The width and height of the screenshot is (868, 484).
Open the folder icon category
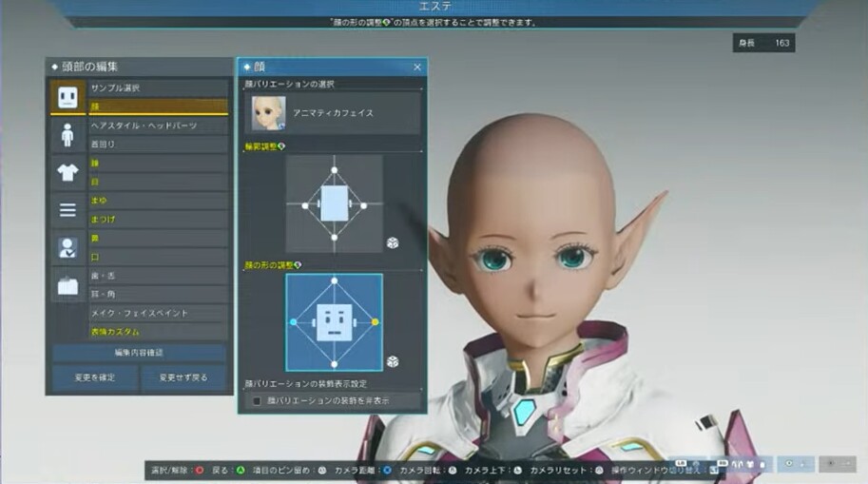tap(68, 285)
